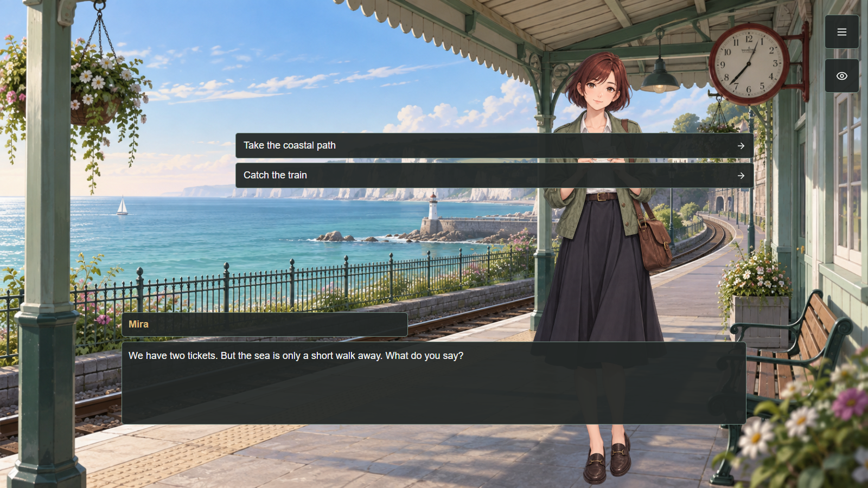Screen dimensions: 868x488
Task: Choose "Take the coastal path"
Action: tap(494, 145)
